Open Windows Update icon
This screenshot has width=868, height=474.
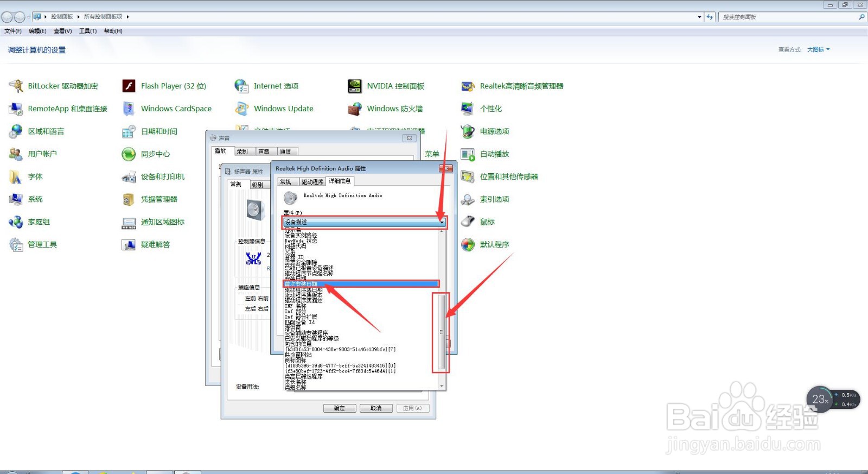(x=241, y=109)
